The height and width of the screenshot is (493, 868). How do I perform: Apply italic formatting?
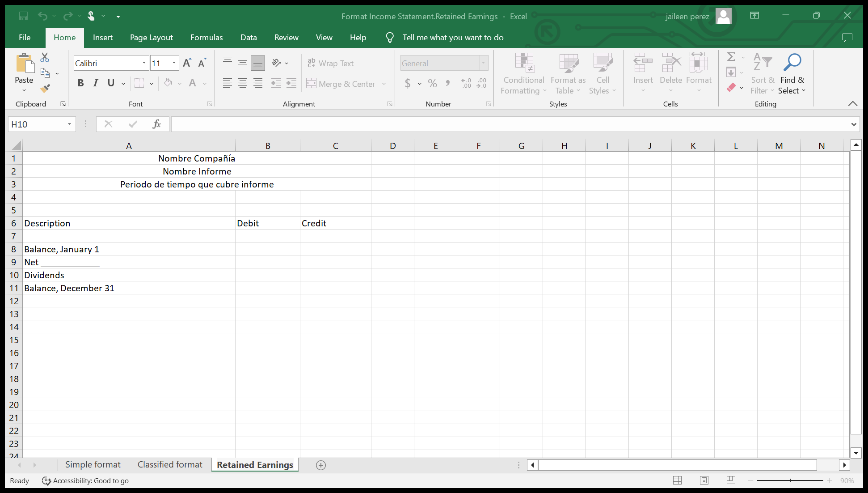pos(95,83)
